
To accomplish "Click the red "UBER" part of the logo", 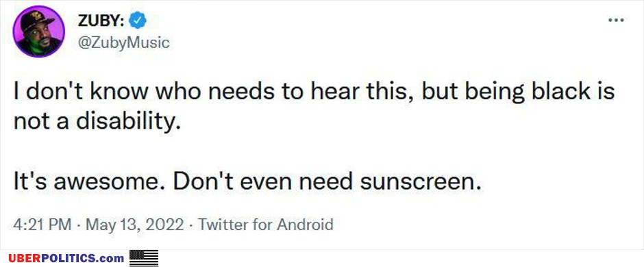I will [x=24, y=258].
